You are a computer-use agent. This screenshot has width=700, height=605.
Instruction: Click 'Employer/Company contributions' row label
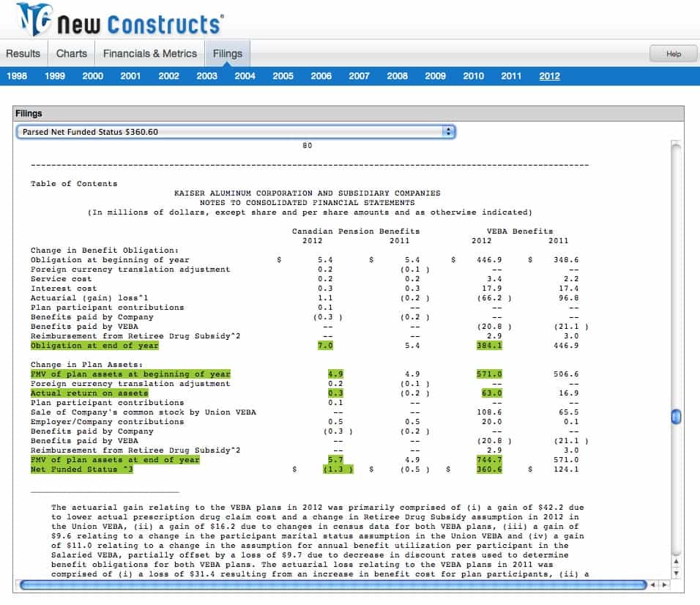107,422
